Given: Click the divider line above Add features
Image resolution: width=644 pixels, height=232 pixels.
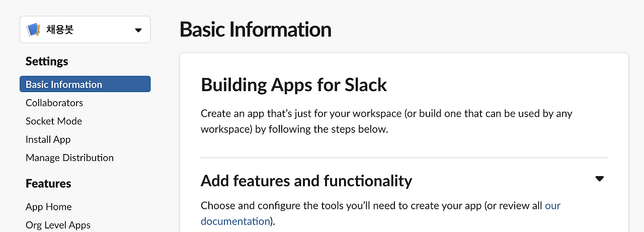Looking at the screenshot, I should (404, 158).
